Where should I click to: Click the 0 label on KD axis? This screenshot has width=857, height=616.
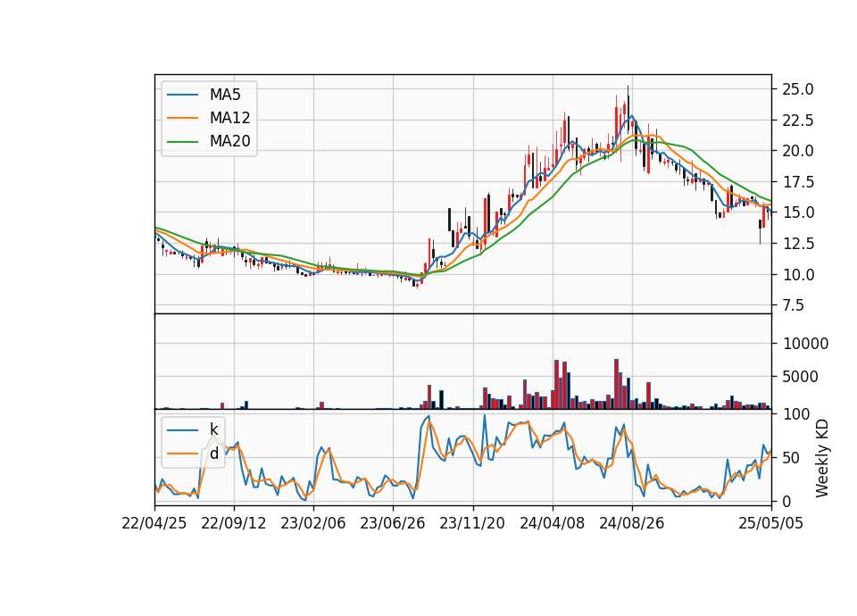pos(787,501)
